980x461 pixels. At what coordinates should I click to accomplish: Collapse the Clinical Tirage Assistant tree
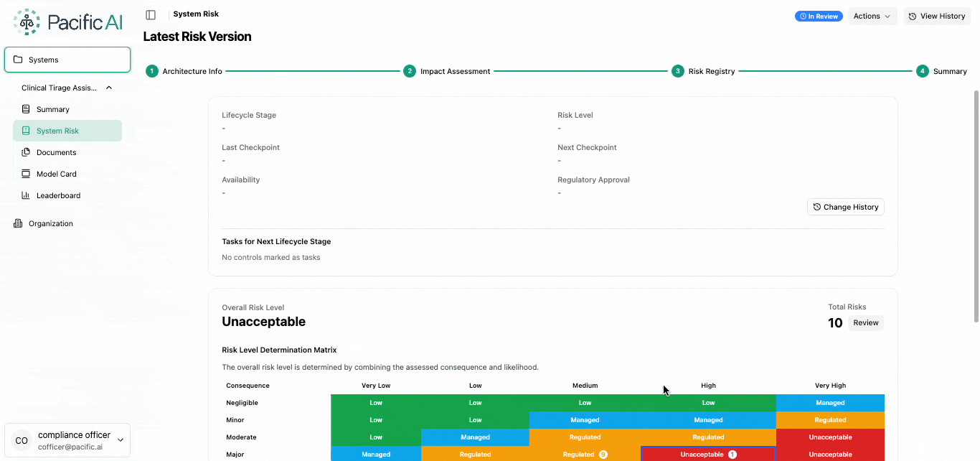tap(109, 88)
